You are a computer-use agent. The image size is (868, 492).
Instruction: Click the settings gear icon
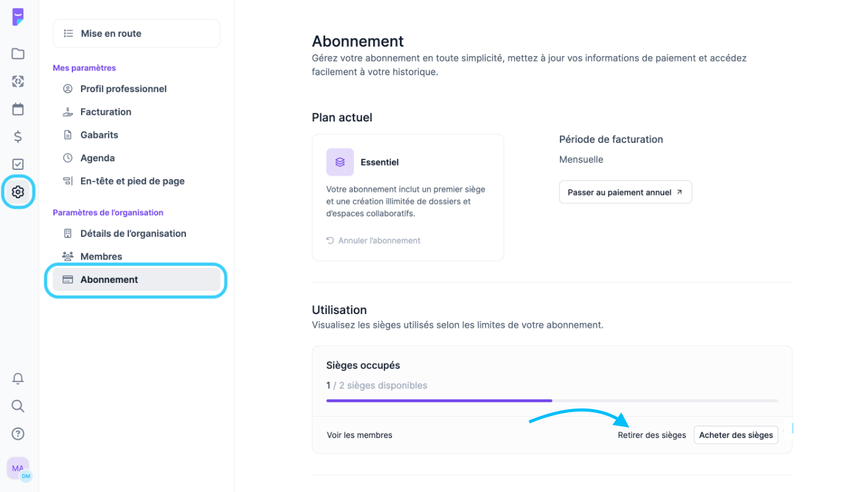pyautogui.click(x=18, y=192)
